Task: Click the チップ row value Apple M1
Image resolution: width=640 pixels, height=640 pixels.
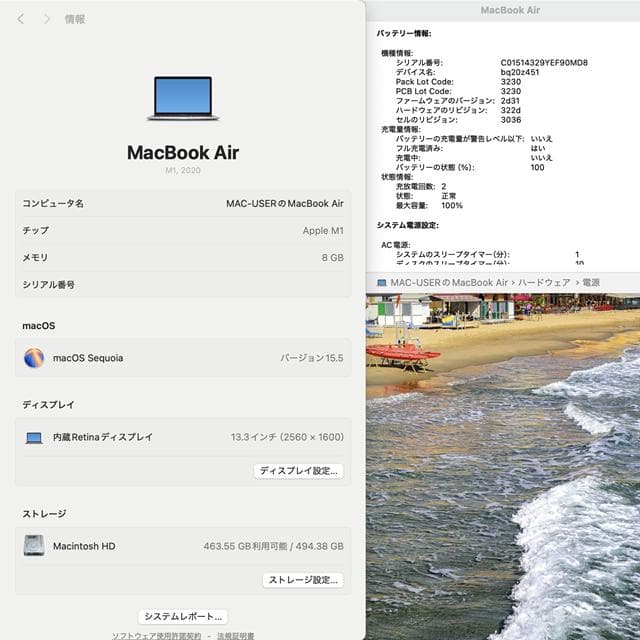Action: (323, 231)
